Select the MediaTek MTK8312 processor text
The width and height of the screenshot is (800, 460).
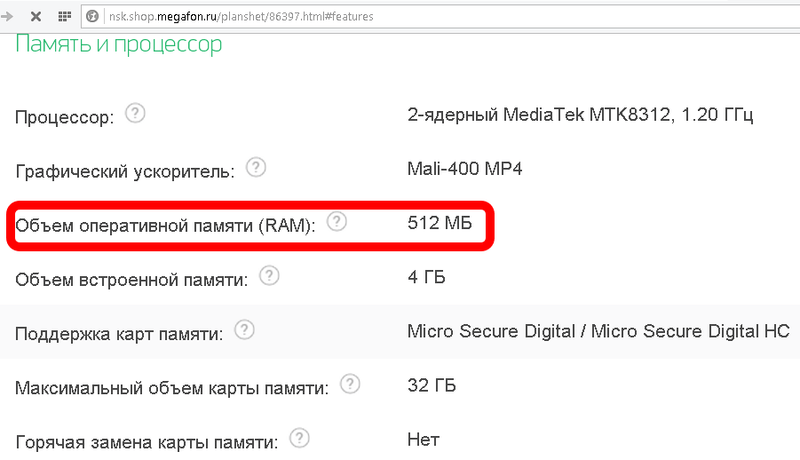(x=580, y=114)
